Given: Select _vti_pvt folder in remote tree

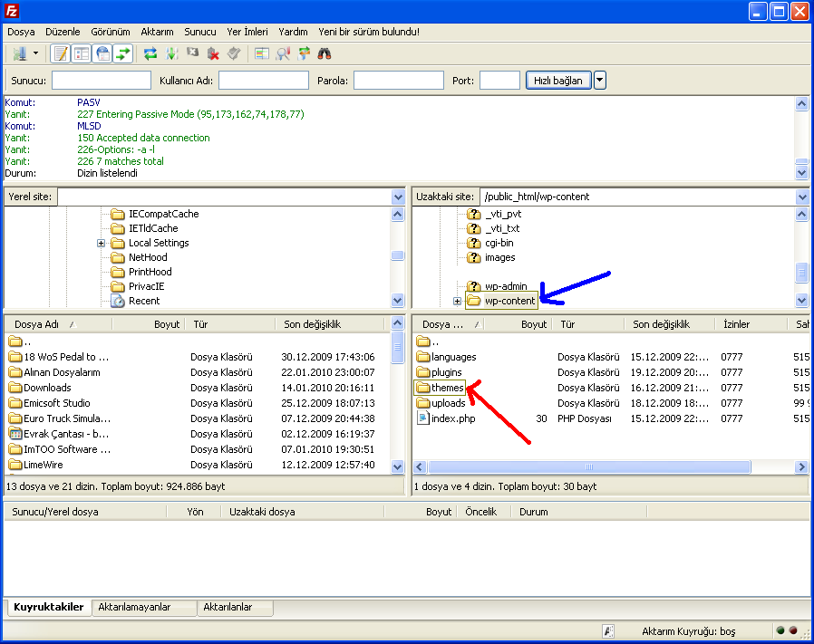Looking at the screenshot, I should (x=494, y=214).
